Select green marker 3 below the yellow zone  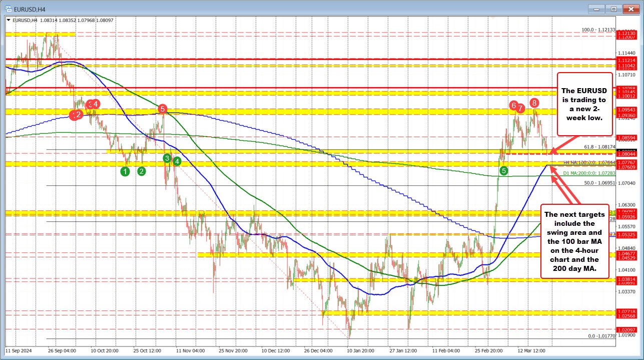click(x=167, y=158)
